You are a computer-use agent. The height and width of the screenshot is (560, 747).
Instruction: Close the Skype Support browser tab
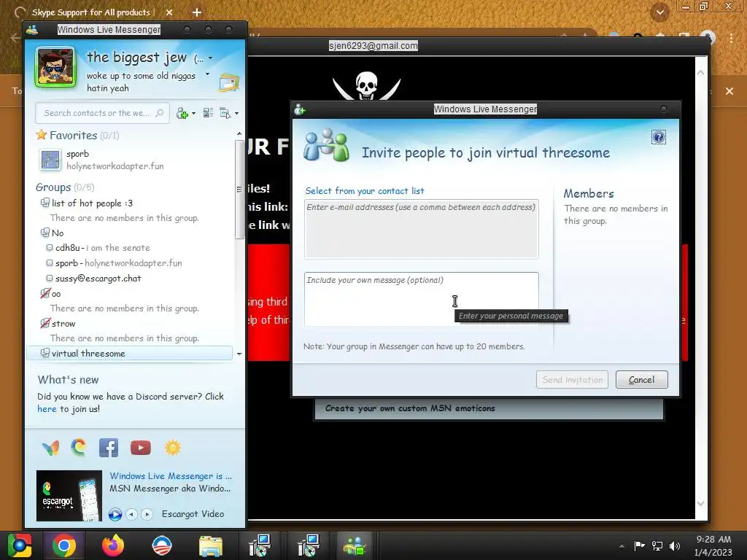pos(169,12)
